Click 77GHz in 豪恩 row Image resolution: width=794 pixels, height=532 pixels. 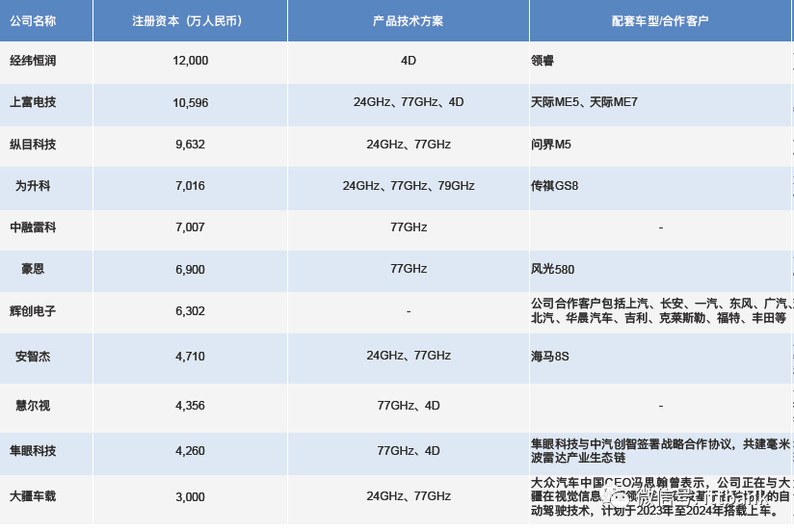[409, 269]
